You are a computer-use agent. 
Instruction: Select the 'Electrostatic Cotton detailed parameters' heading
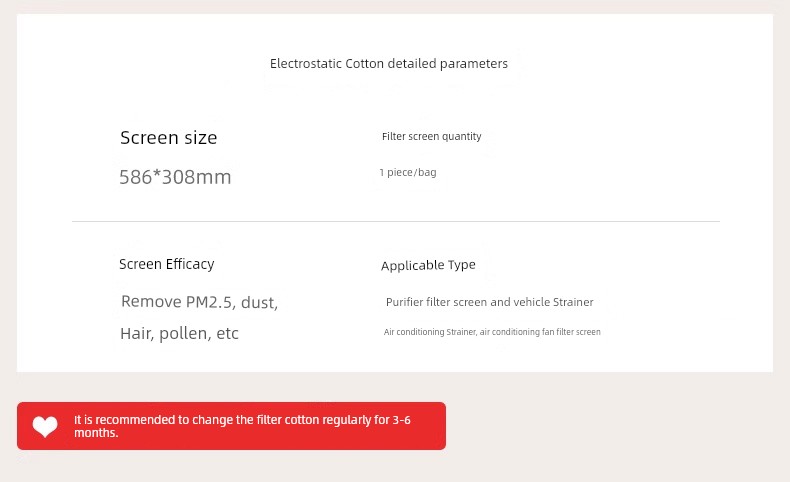[x=388, y=63]
